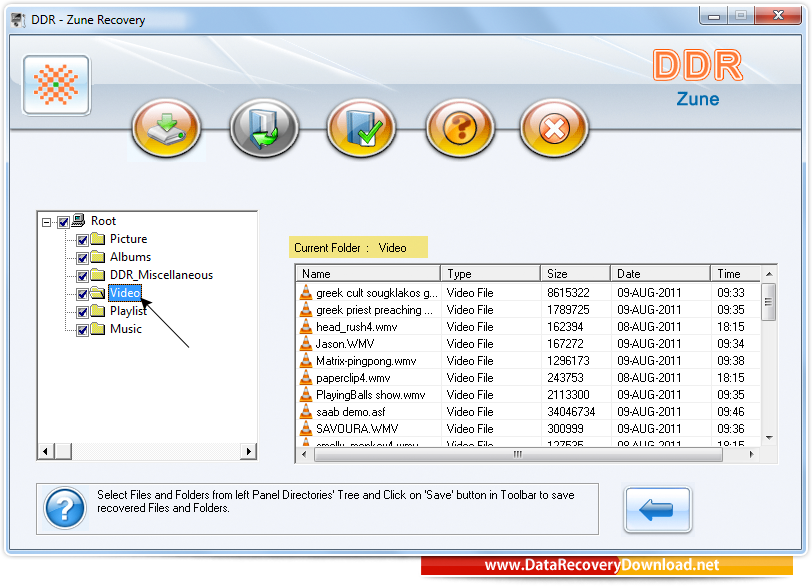Select the Picture tree item

coord(128,239)
